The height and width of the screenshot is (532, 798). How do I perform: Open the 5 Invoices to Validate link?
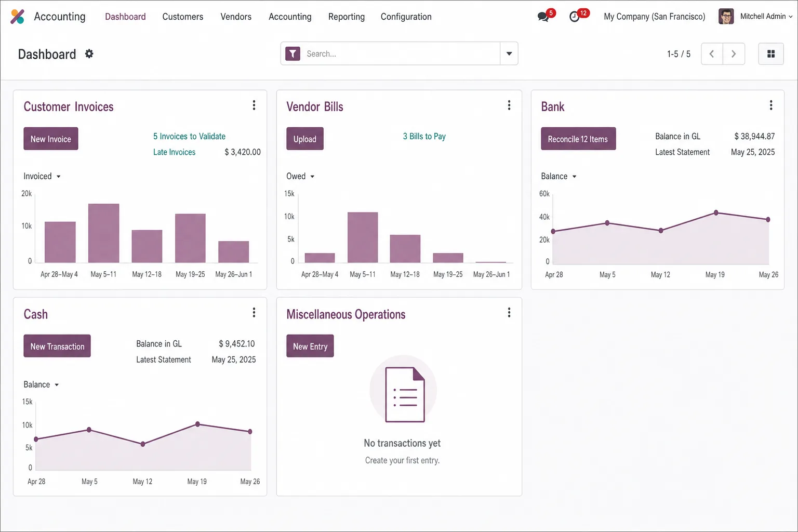[189, 136]
